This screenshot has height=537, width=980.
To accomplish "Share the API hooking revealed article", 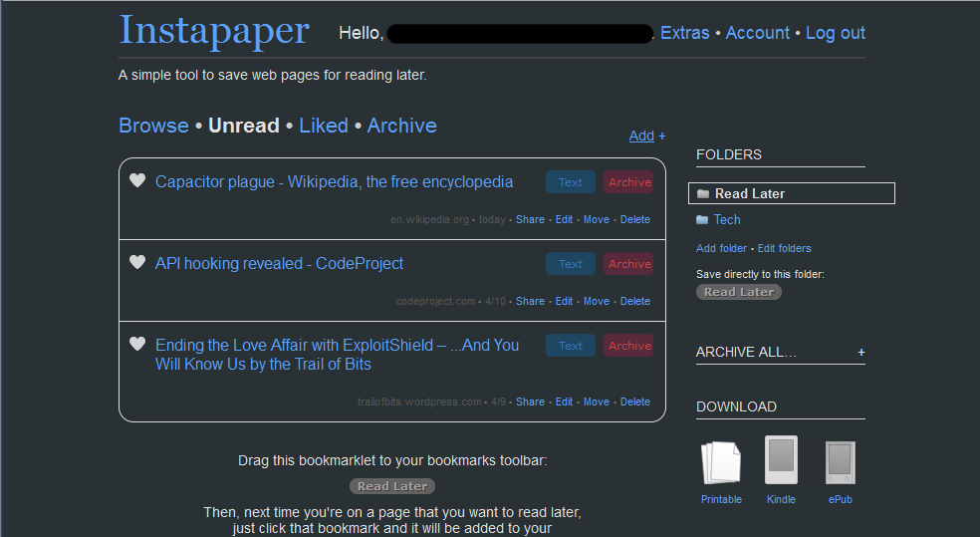I will pyautogui.click(x=530, y=301).
